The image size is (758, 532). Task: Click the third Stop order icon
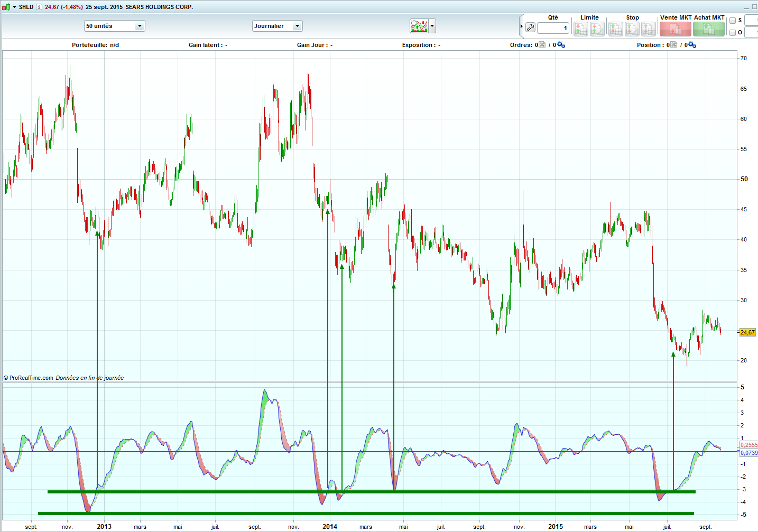(x=649, y=29)
